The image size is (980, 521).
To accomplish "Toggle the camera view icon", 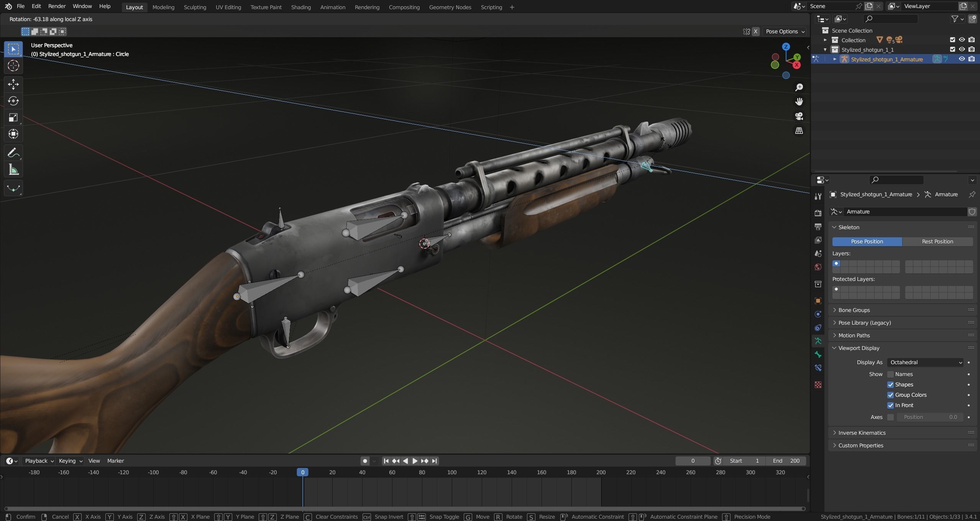I will pyautogui.click(x=799, y=116).
